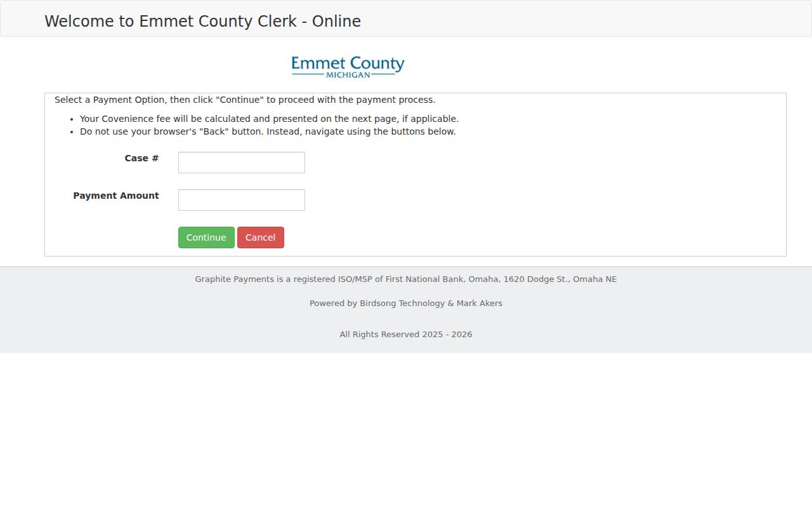Screen dimensions: 812x508
Task: Click the Emmet County Michigan logo
Action: point(348,67)
